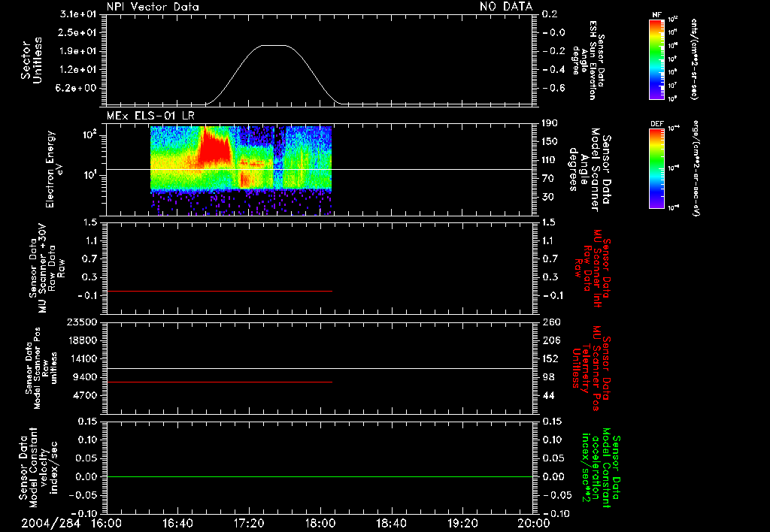The image size is (770, 532).
Task: Click the "2.5e+01" sector tick label
Action: click(x=77, y=33)
